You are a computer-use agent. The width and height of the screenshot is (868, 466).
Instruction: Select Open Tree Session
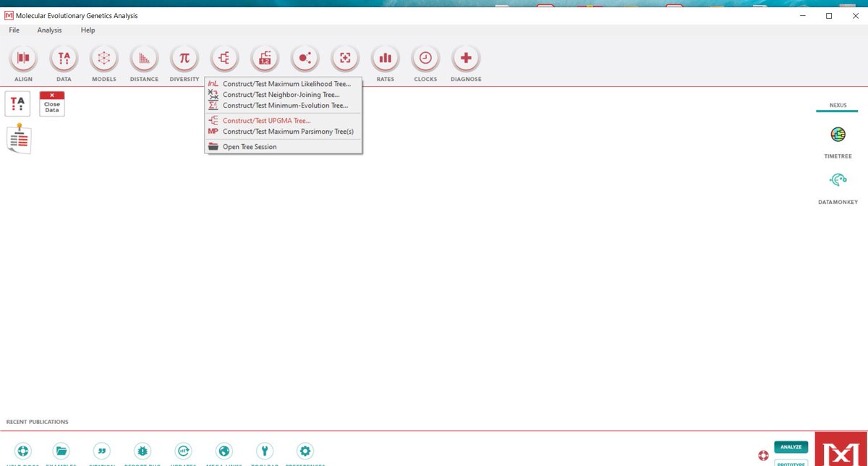click(284, 147)
